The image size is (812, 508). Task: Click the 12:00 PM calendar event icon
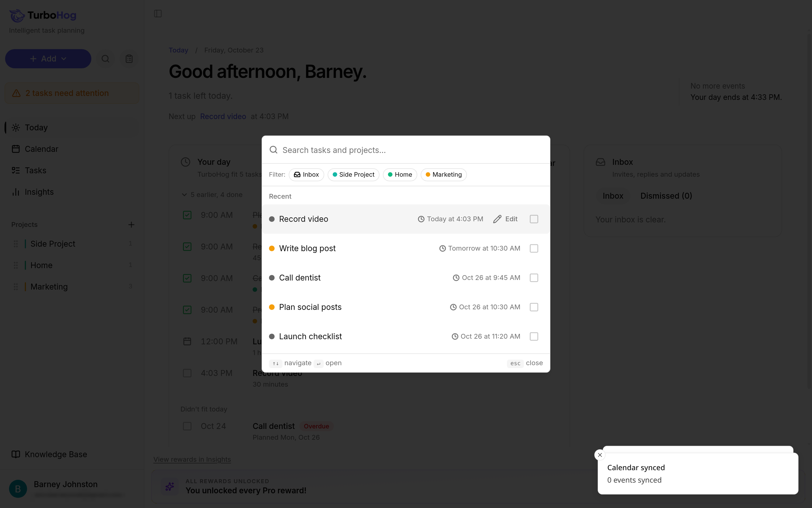pos(187,341)
